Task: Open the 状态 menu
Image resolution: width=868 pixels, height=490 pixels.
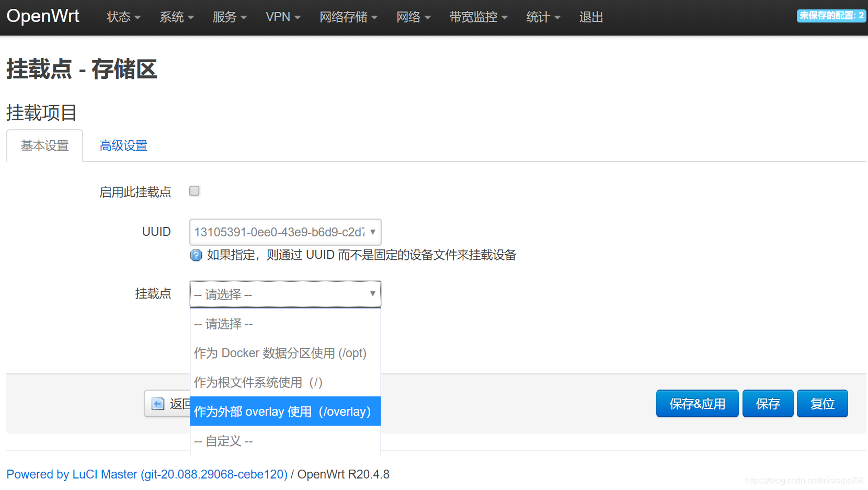Action: pos(124,17)
